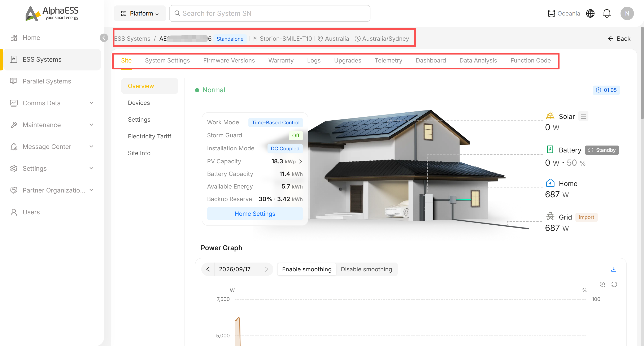Click the Search for System SN field
644x346 pixels.
tap(270, 13)
